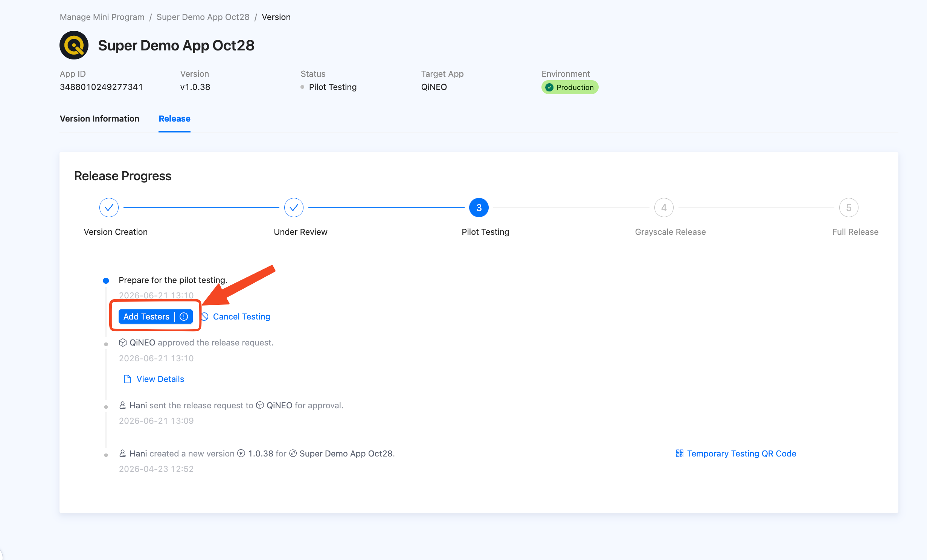Image resolution: width=927 pixels, height=560 pixels.
Task: Click the Version Creation step checkmark
Action: 109,207
